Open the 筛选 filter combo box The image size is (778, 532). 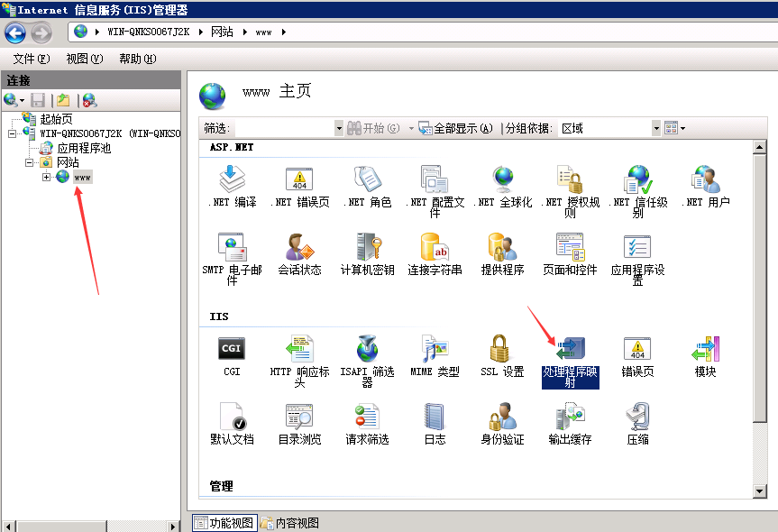coord(339,129)
